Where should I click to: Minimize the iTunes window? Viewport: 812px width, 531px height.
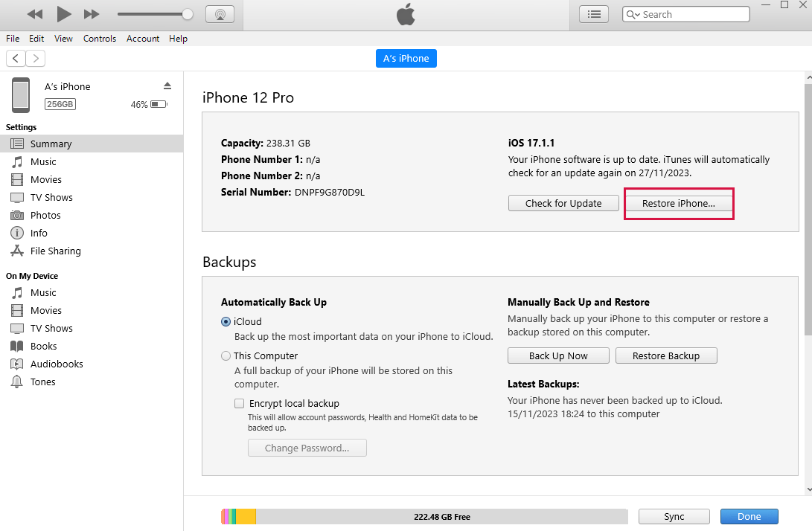pyautogui.click(x=767, y=4)
